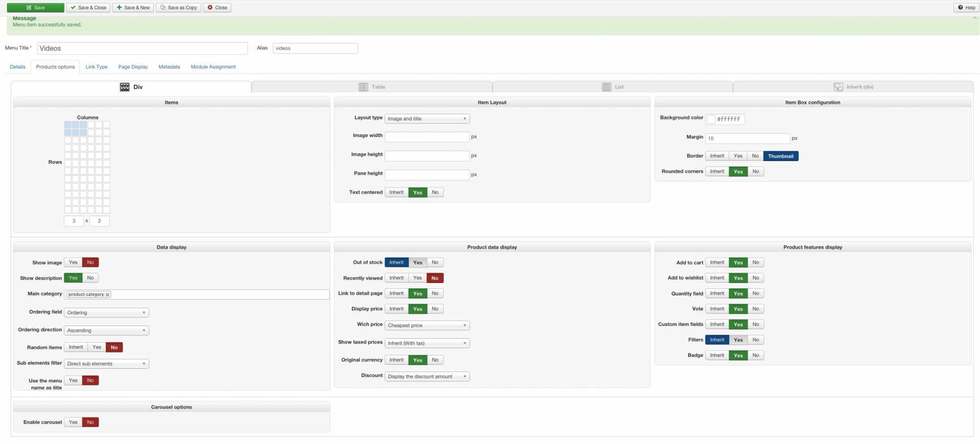This screenshot has width=980, height=444.
Task: Set Badge to Inherit
Action: (717, 356)
